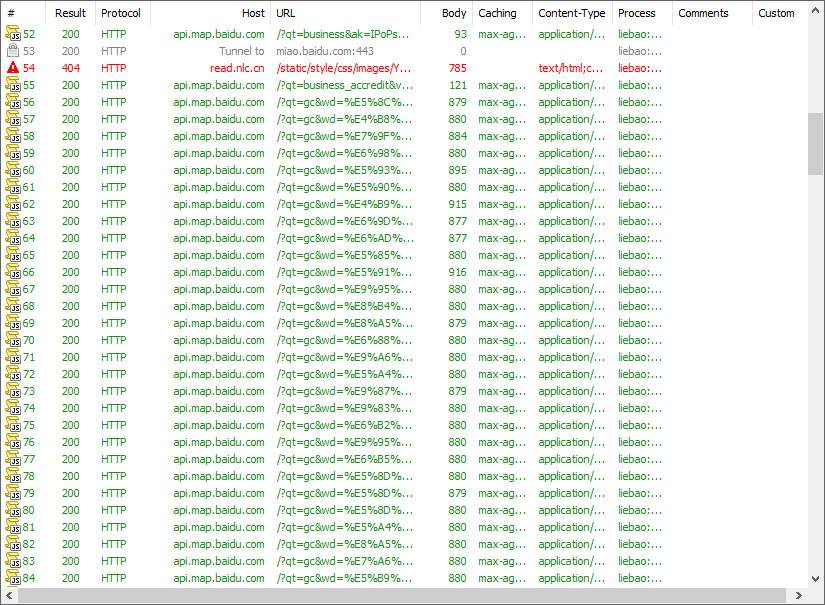825x605 pixels.
Task: Click the Comments column header
Action: (x=703, y=13)
